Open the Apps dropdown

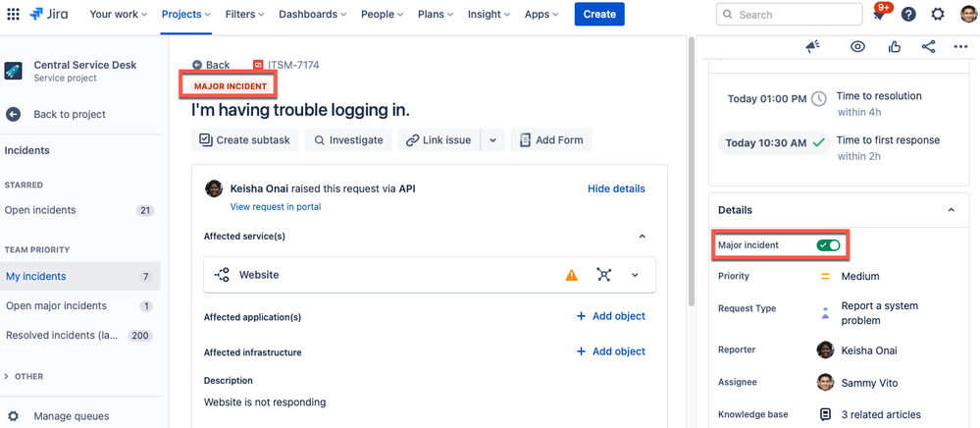542,14
